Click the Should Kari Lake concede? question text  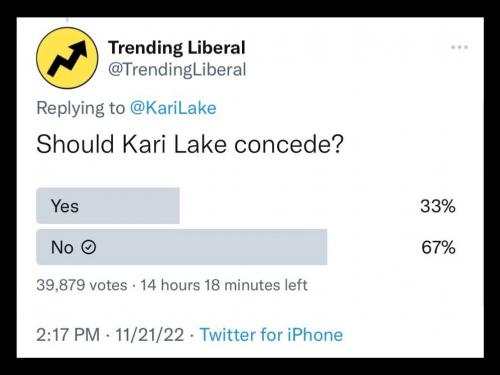[190, 144]
